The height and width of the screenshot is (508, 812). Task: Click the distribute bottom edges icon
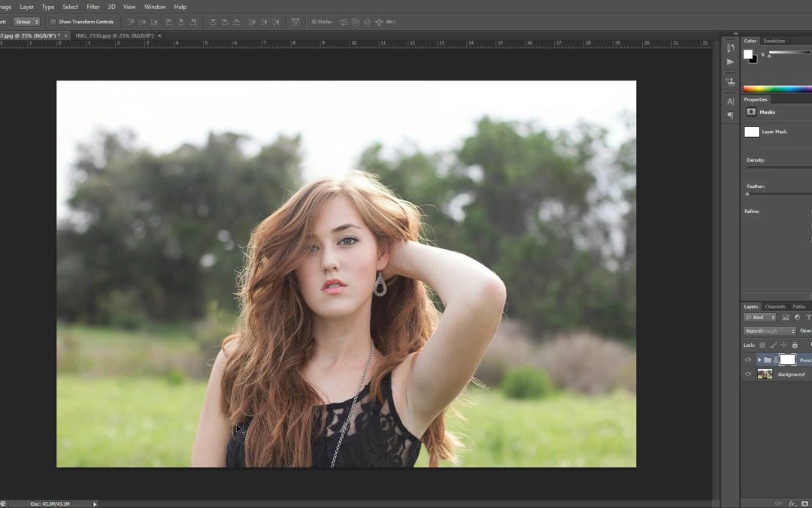point(236,22)
